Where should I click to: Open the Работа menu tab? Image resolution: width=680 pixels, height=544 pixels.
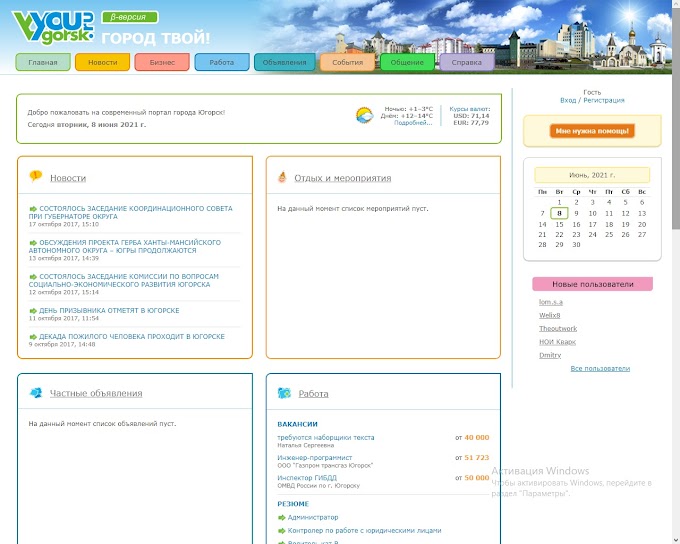coord(222,62)
